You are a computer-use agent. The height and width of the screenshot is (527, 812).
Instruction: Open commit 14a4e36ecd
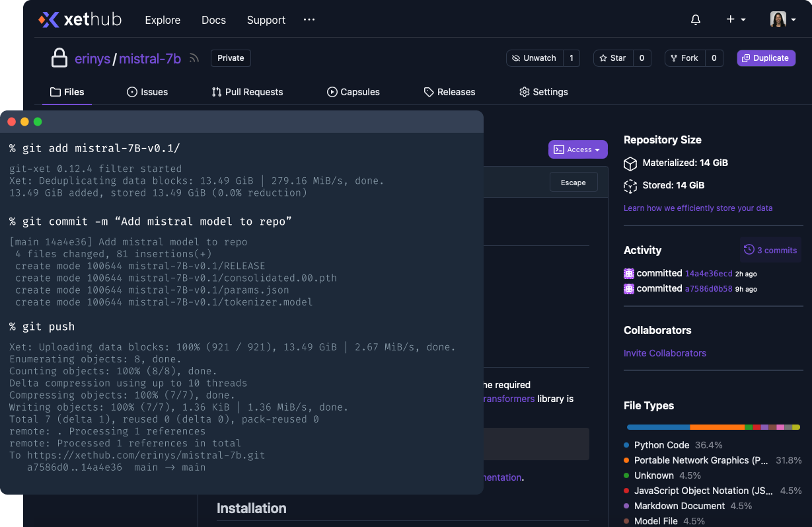point(708,274)
